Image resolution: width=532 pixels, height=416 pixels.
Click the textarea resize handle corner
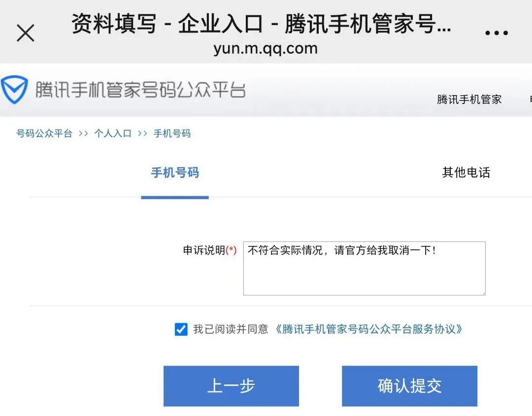(484, 293)
